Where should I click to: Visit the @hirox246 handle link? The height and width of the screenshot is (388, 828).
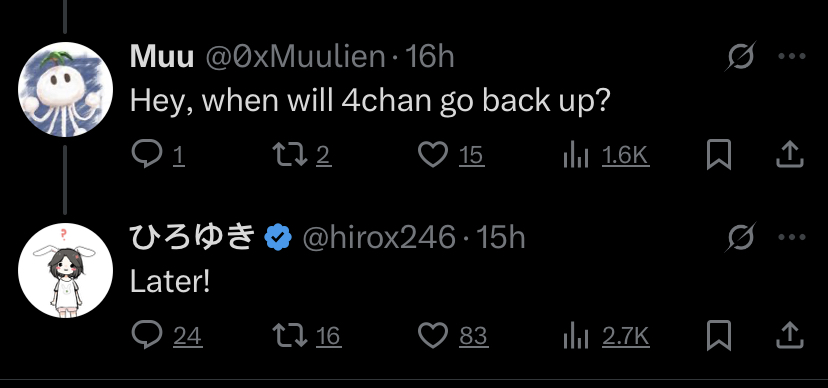pyautogui.click(x=379, y=238)
